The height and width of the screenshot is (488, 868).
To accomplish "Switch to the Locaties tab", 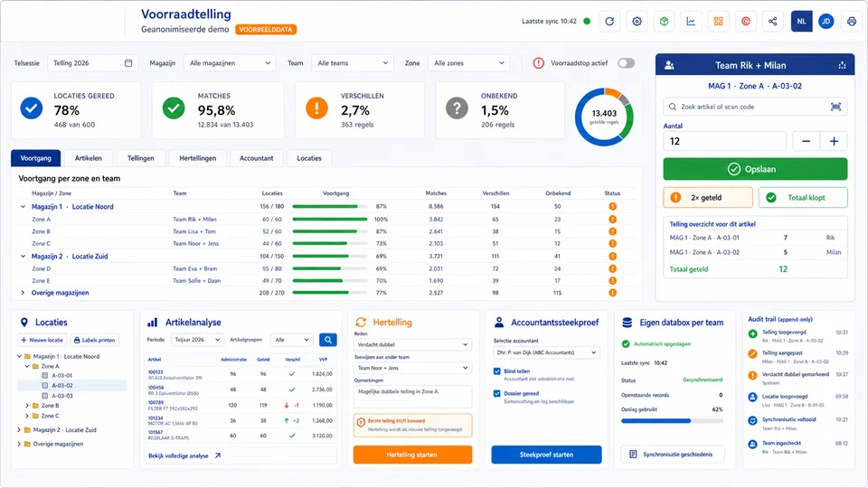I will [309, 158].
